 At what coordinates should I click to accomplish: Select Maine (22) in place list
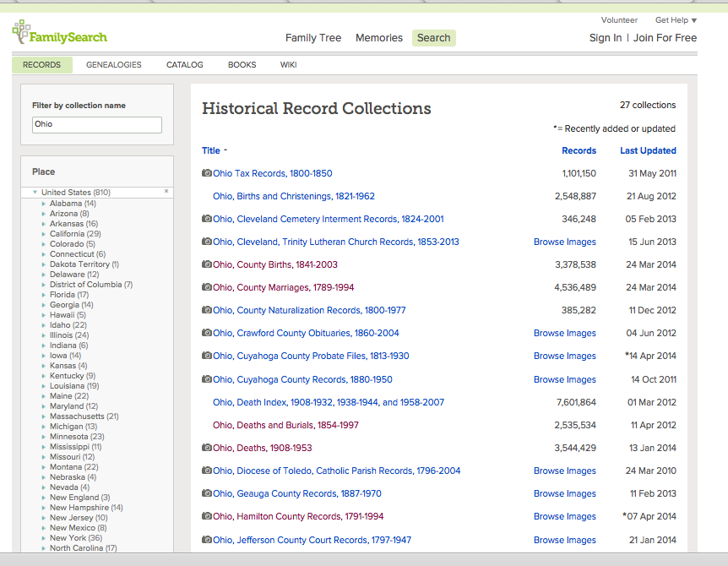69,396
